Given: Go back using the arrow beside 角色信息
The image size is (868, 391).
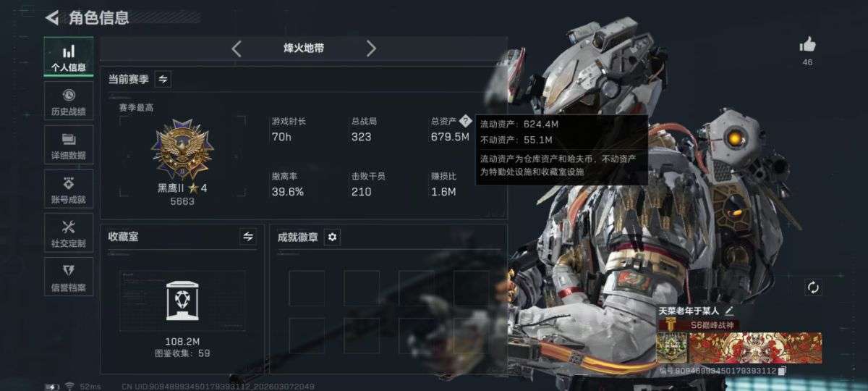Looking at the screenshot, I should pyautogui.click(x=51, y=17).
